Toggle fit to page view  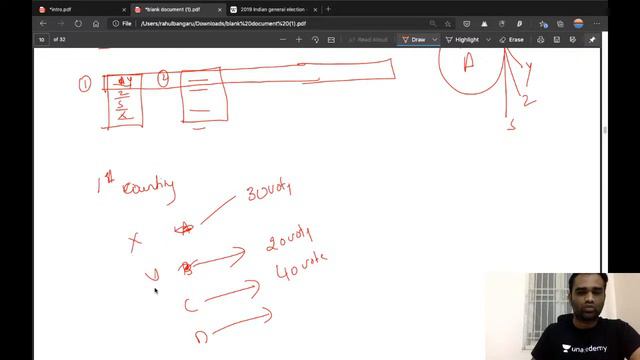tap(331, 40)
